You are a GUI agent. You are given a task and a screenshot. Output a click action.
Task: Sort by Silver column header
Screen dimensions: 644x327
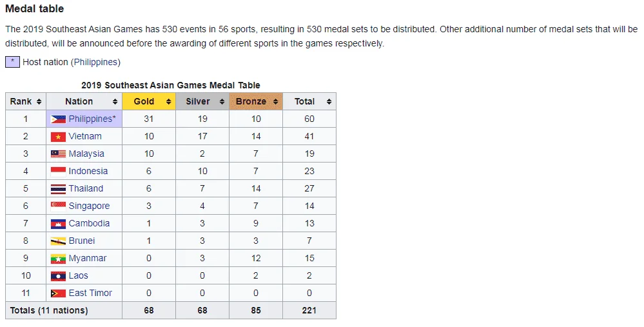(x=202, y=101)
